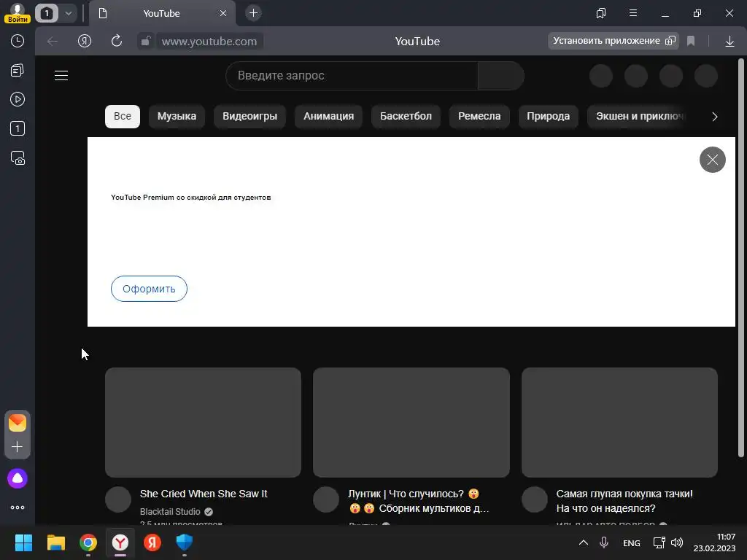The height and width of the screenshot is (560, 747).
Task: Show more filter chips with right arrow
Action: [x=714, y=117]
